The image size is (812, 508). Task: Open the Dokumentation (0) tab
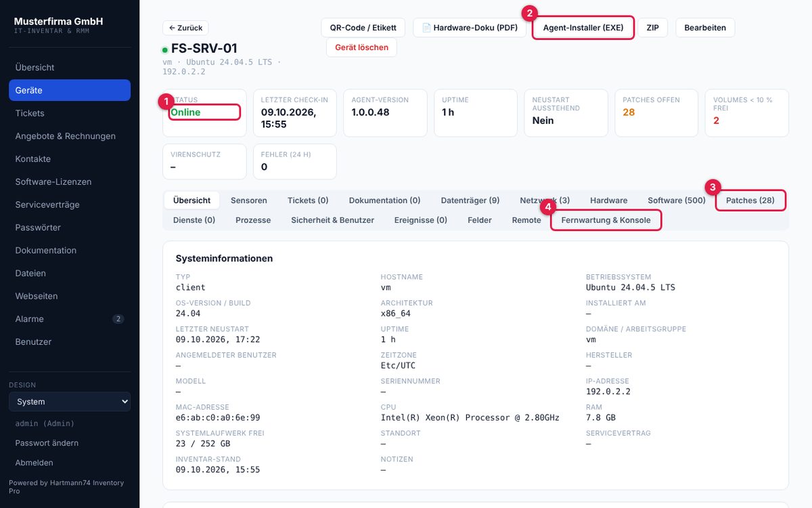coord(384,200)
